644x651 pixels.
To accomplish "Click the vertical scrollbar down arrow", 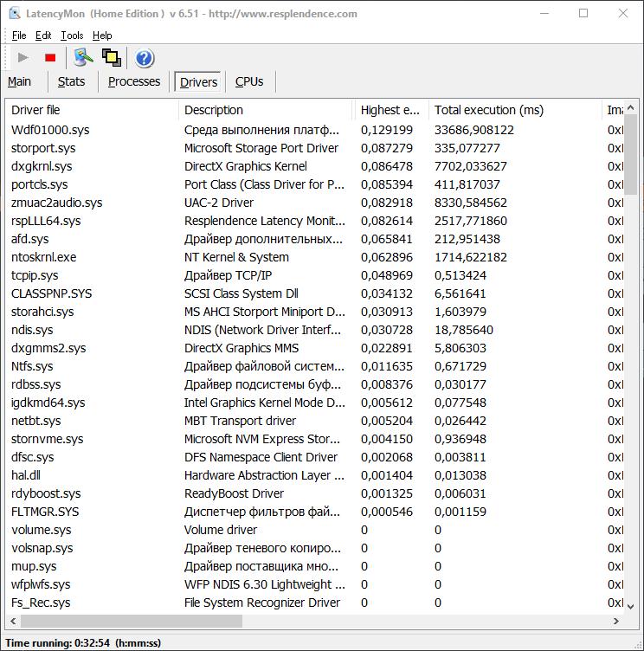I will pyautogui.click(x=631, y=607).
